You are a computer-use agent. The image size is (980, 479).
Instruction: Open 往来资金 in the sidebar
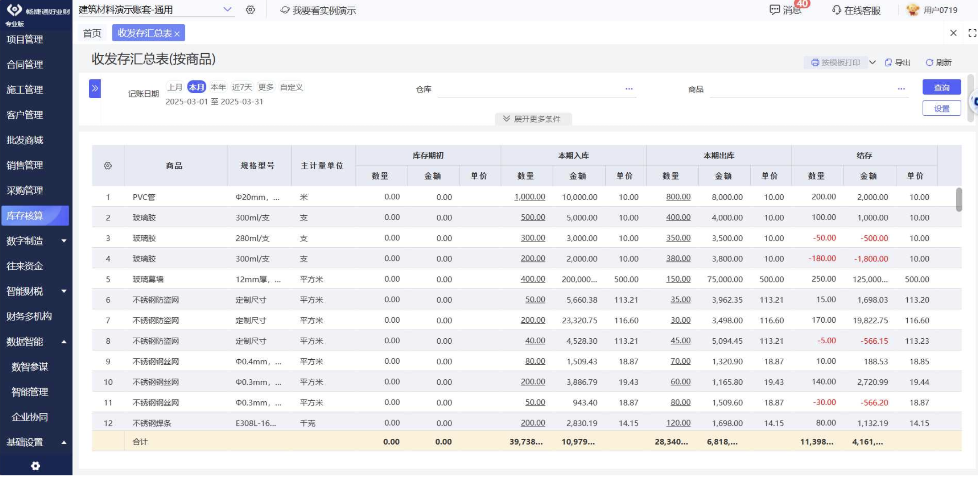[x=25, y=266]
